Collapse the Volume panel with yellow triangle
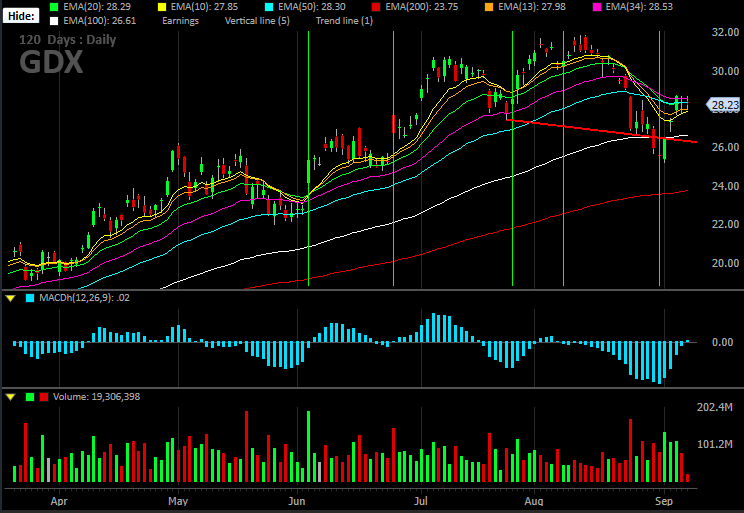 (10, 397)
